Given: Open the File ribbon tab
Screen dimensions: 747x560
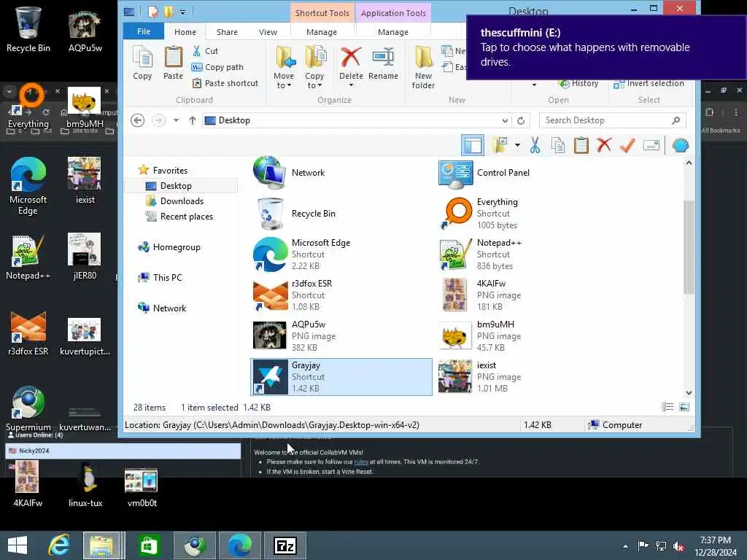Looking at the screenshot, I should tap(144, 31).
